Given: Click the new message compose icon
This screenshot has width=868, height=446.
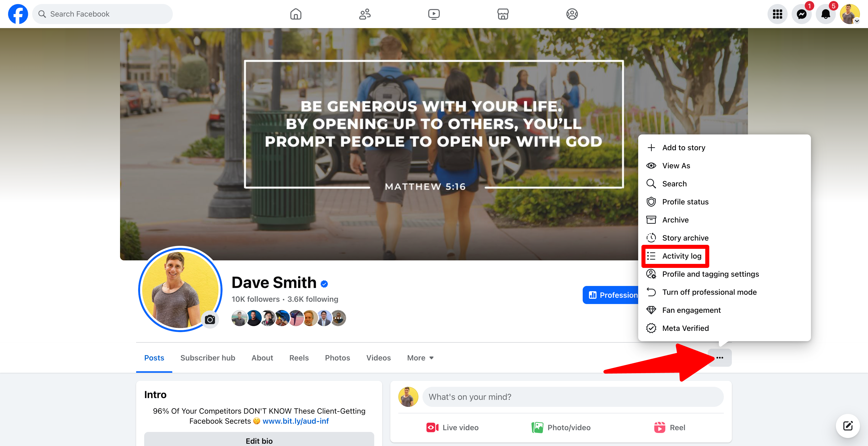Looking at the screenshot, I should tap(848, 426).
